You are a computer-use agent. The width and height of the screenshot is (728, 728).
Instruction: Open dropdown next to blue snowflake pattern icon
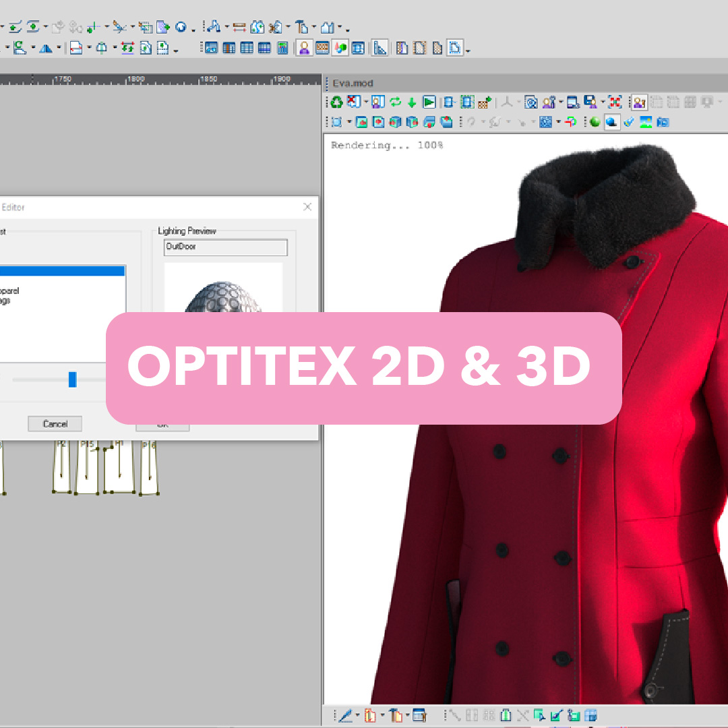(x=558, y=122)
